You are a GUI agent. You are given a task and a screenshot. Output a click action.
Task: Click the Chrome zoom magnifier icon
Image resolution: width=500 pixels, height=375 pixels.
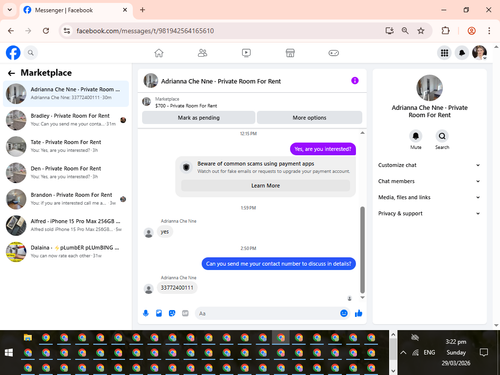(405, 31)
